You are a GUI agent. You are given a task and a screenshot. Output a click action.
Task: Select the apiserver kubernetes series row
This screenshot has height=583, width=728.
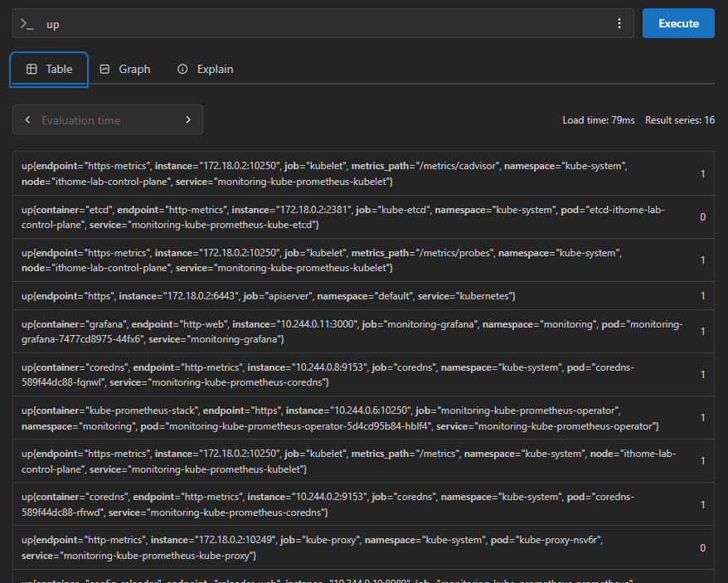(x=363, y=296)
